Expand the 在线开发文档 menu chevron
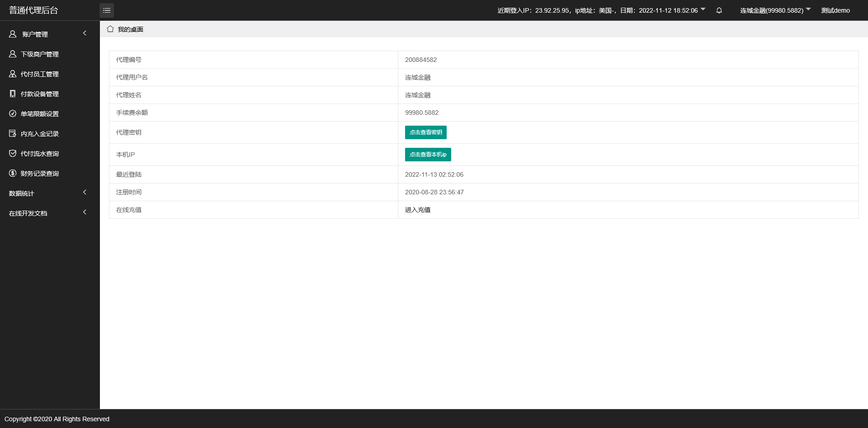The height and width of the screenshot is (428, 868). tap(85, 212)
